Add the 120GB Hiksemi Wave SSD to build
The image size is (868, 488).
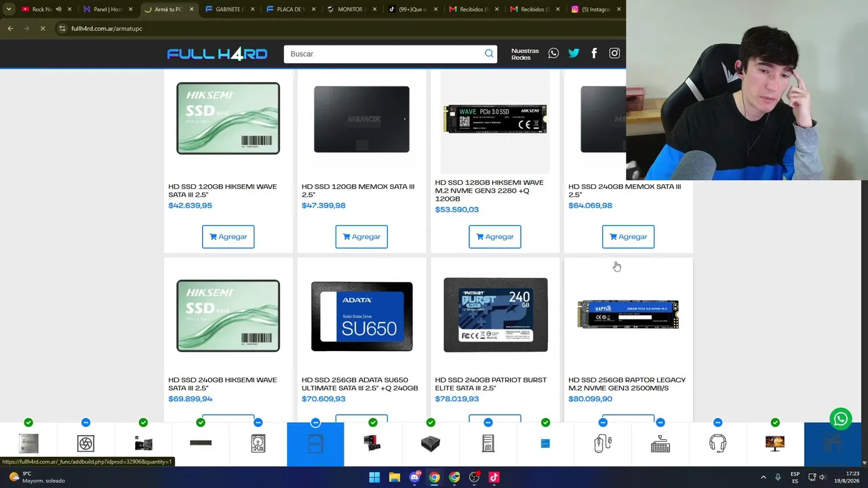(x=228, y=237)
